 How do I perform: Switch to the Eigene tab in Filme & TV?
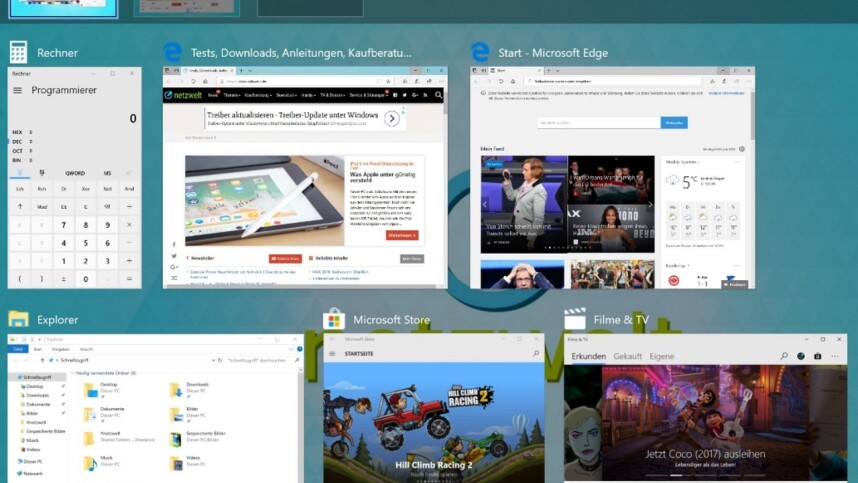(x=662, y=356)
